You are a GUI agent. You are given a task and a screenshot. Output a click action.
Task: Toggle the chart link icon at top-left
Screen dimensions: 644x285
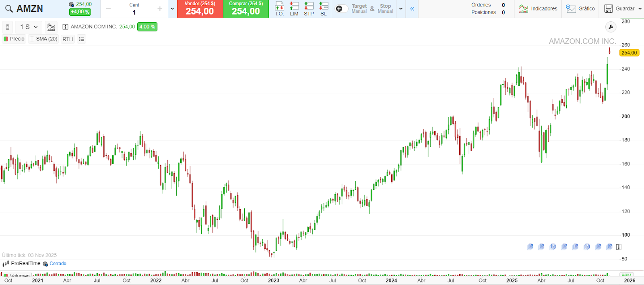7,27
